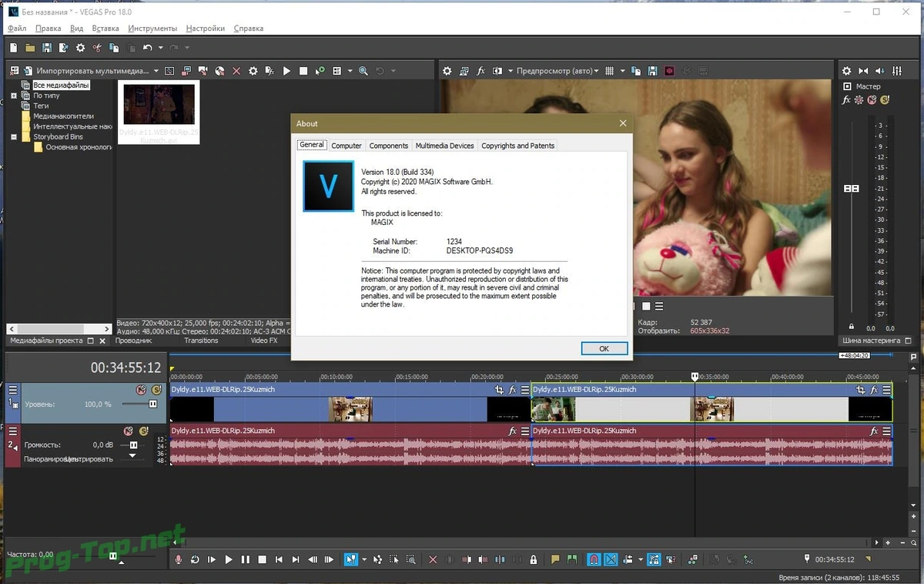Image resolution: width=924 pixels, height=584 pixels.
Task: Open the Проводник panel tab
Action: tap(133, 341)
